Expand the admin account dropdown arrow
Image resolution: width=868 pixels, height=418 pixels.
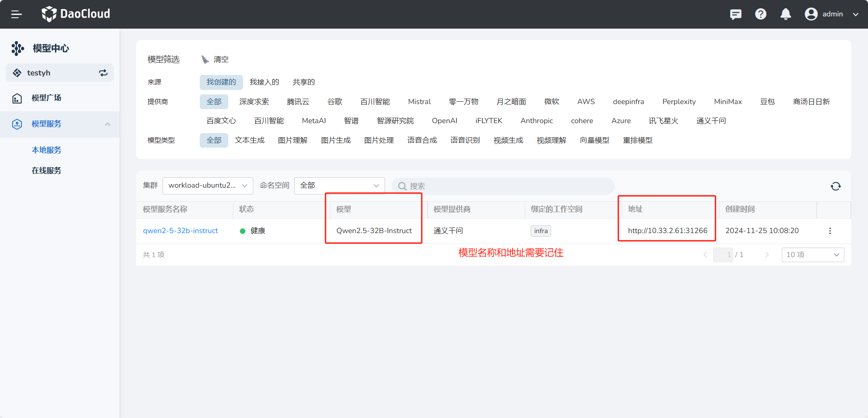pyautogui.click(x=856, y=14)
